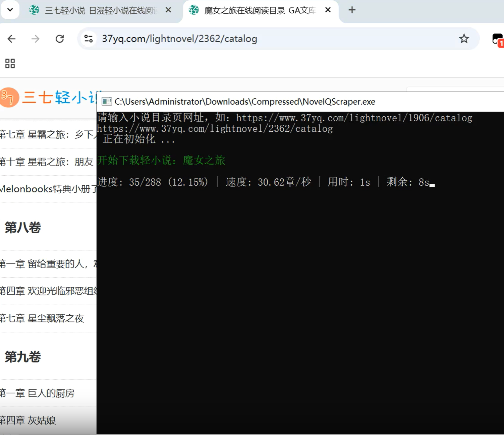
Task: Go forward to the next page
Action: click(x=35, y=39)
